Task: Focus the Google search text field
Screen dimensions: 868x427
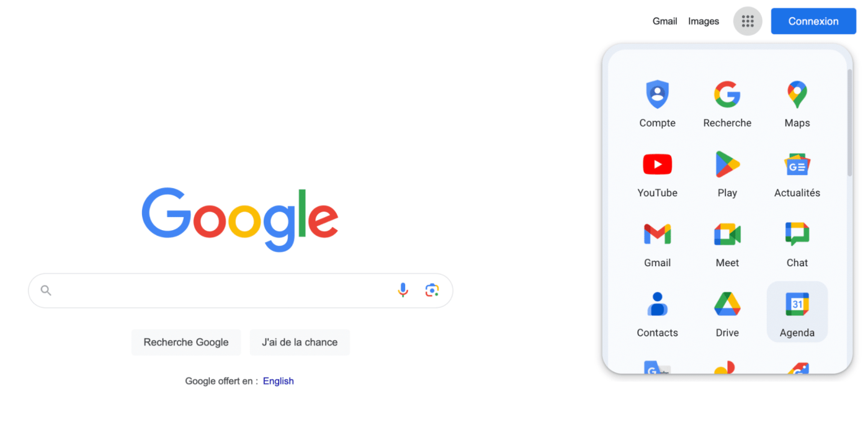Action: click(223, 290)
